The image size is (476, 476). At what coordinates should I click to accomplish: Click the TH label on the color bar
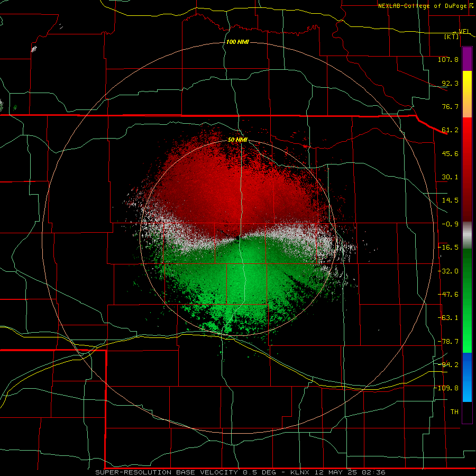pyautogui.click(x=454, y=412)
